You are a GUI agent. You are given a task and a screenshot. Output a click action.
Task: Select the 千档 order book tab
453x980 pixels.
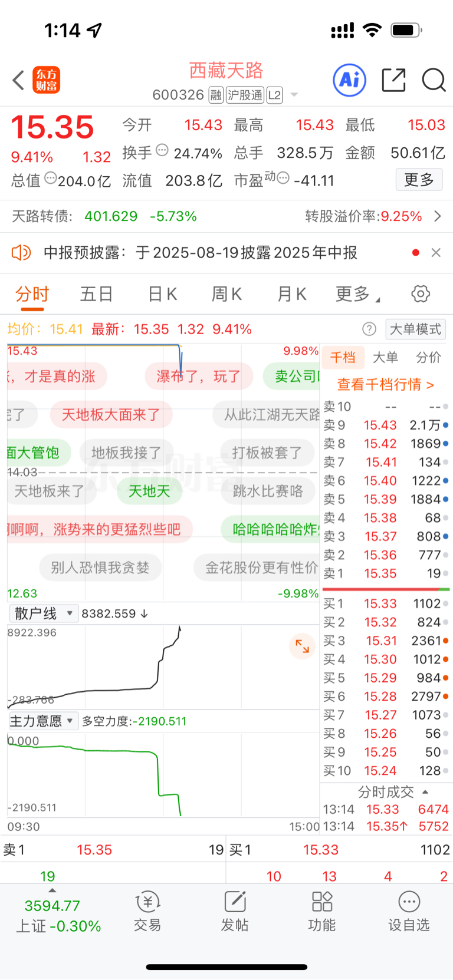343,357
